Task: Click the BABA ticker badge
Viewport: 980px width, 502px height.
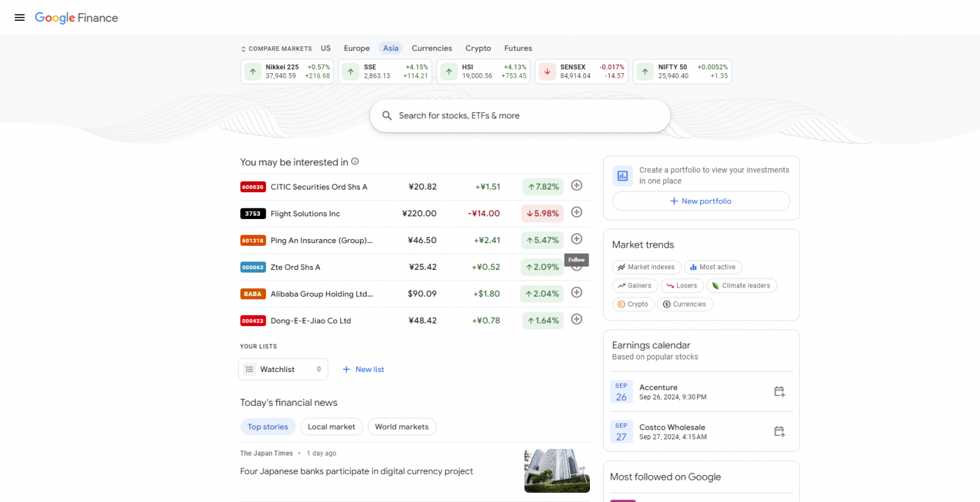Action: click(253, 294)
